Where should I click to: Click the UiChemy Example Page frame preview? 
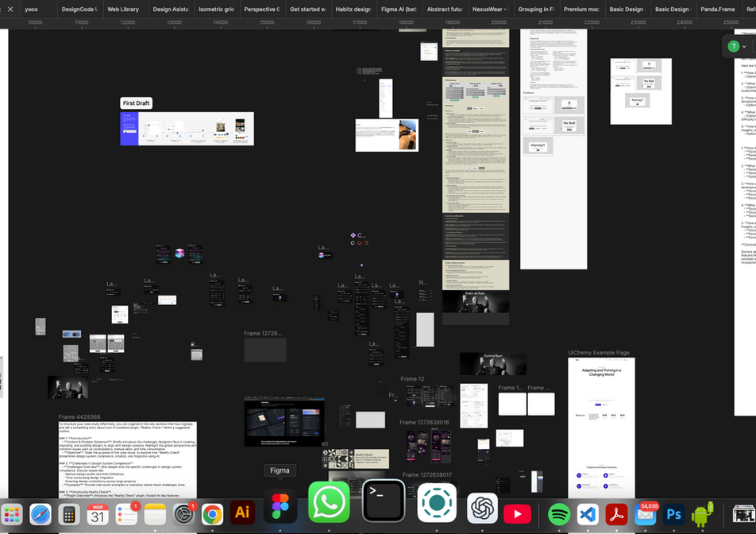point(601,428)
